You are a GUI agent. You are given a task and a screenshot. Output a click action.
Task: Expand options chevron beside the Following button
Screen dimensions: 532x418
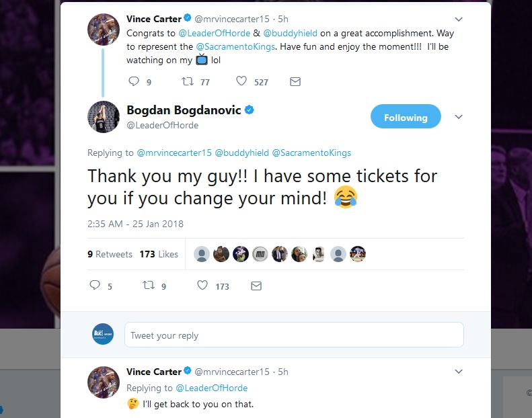(459, 117)
